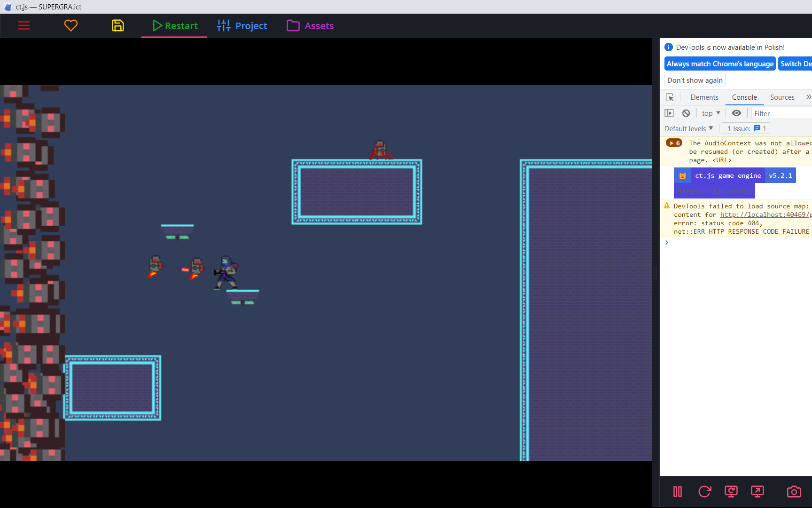Click Always match Chrome's language button
This screenshot has height=508, width=812.
point(720,64)
